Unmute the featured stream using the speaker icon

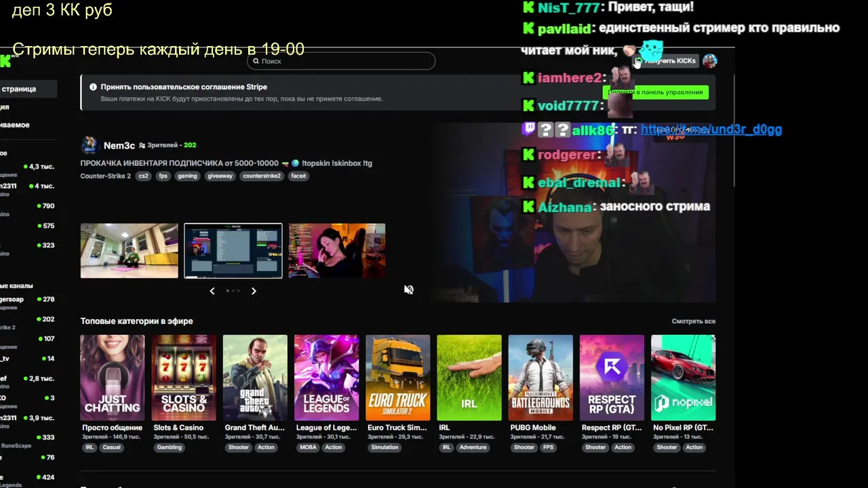click(x=408, y=289)
